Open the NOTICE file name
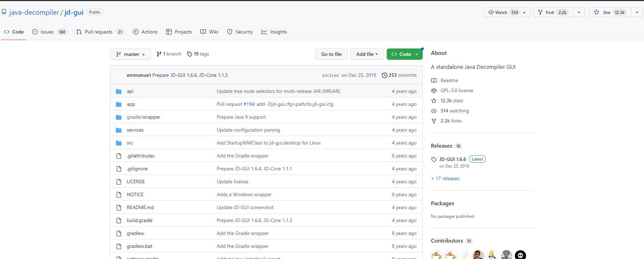This screenshot has height=259, width=644. (x=135, y=195)
